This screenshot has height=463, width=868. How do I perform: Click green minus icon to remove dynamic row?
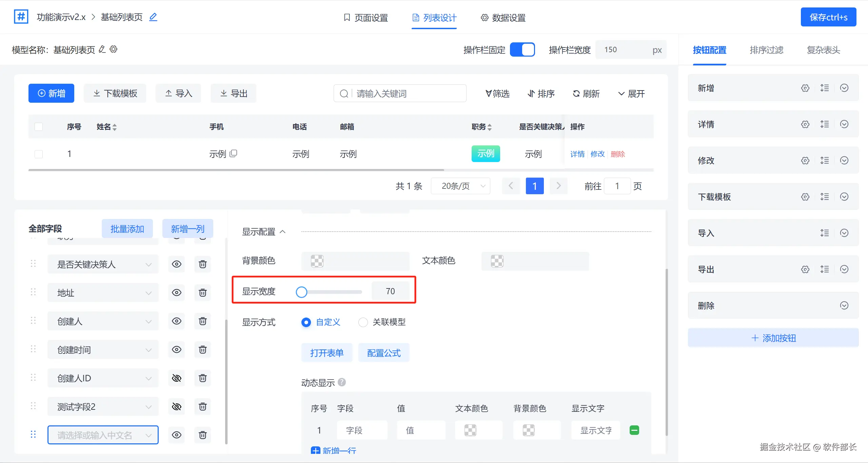[x=634, y=430]
